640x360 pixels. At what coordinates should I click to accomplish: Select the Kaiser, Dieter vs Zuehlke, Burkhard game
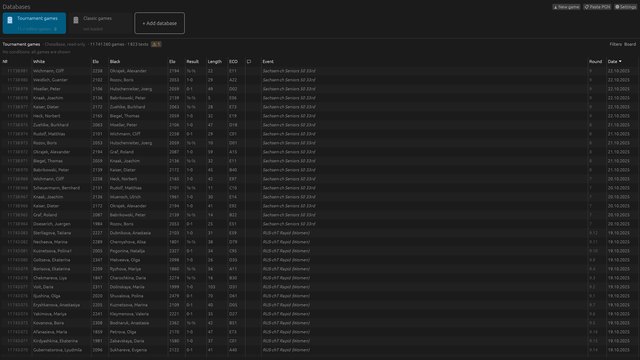(320, 107)
